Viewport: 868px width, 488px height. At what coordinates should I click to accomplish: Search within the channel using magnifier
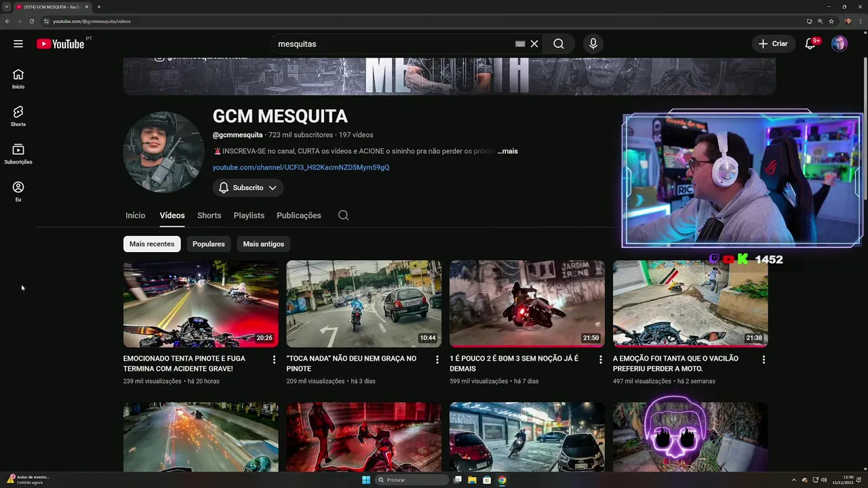(x=343, y=216)
